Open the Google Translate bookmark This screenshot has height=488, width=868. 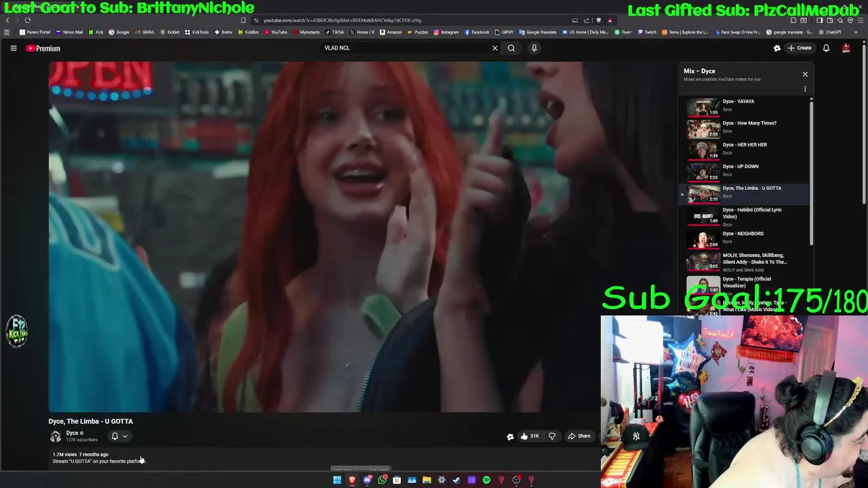pyautogui.click(x=538, y=32)
